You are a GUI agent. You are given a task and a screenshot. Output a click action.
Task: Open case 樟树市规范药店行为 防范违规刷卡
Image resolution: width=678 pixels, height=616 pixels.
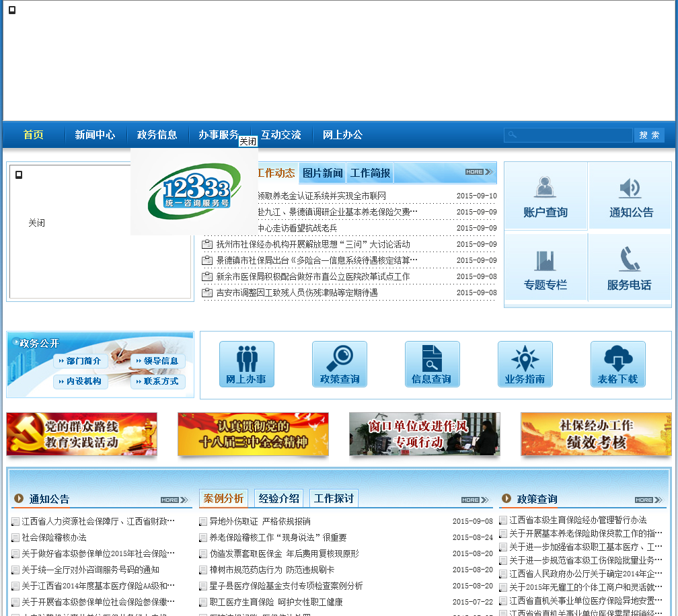click(x=272, y=570)
